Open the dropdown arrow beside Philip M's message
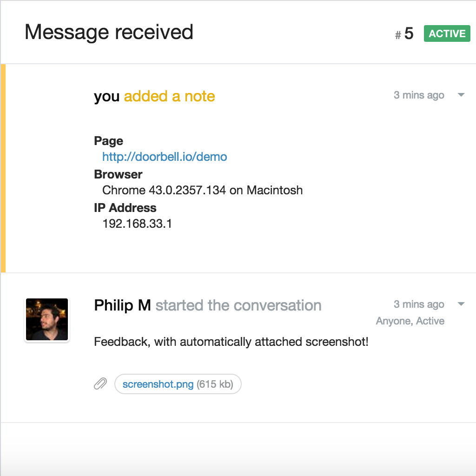Viewport: 476px width, 476px height. 461,304
